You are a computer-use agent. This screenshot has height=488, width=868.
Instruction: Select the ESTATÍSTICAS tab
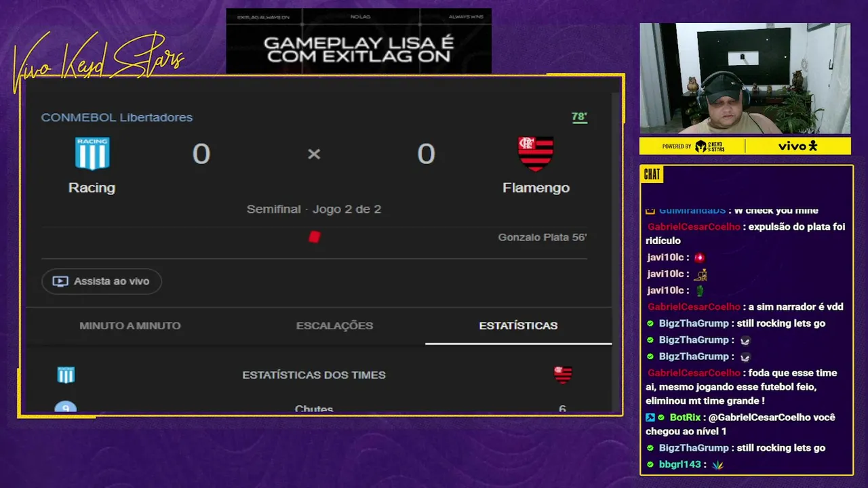(x=518, y=326)
